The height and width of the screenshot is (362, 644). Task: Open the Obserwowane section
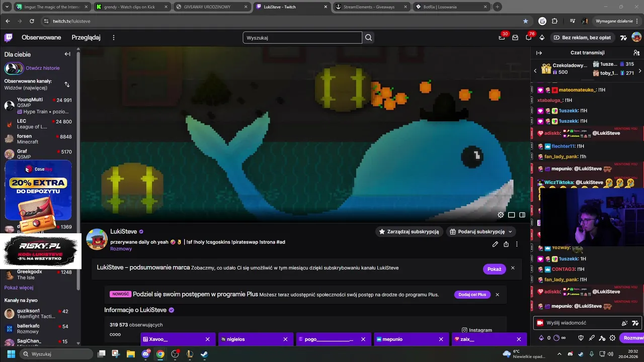(x=41, y=38)
